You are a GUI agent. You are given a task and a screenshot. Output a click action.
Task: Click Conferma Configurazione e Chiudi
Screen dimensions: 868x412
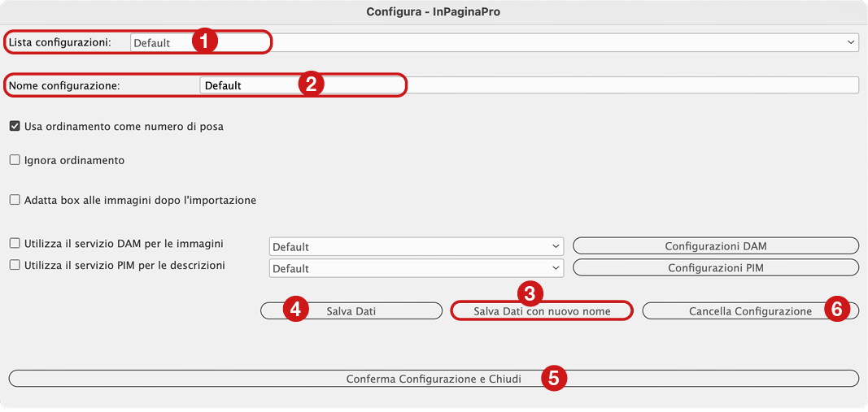point(434,379)
